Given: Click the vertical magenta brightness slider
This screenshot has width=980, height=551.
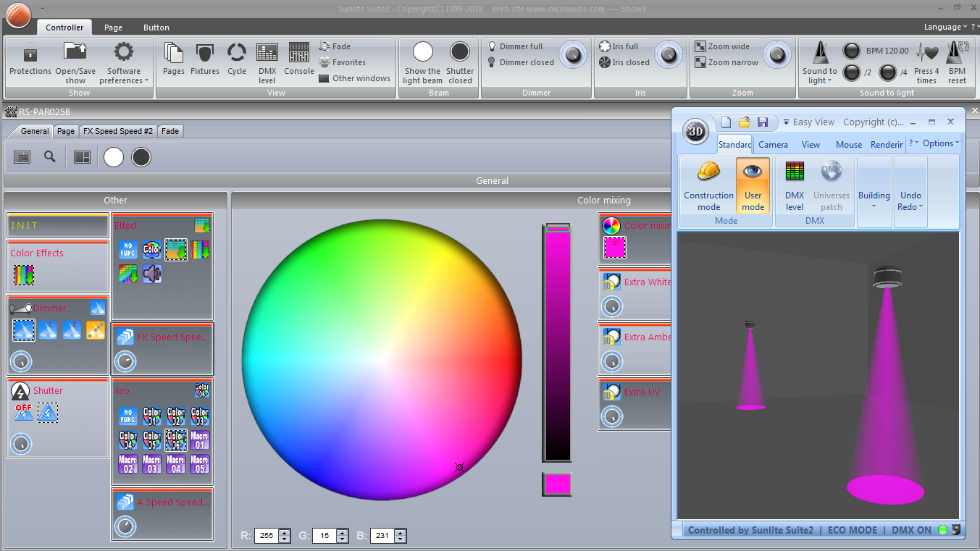Looking at the screenshot, I should coord(557,342).
